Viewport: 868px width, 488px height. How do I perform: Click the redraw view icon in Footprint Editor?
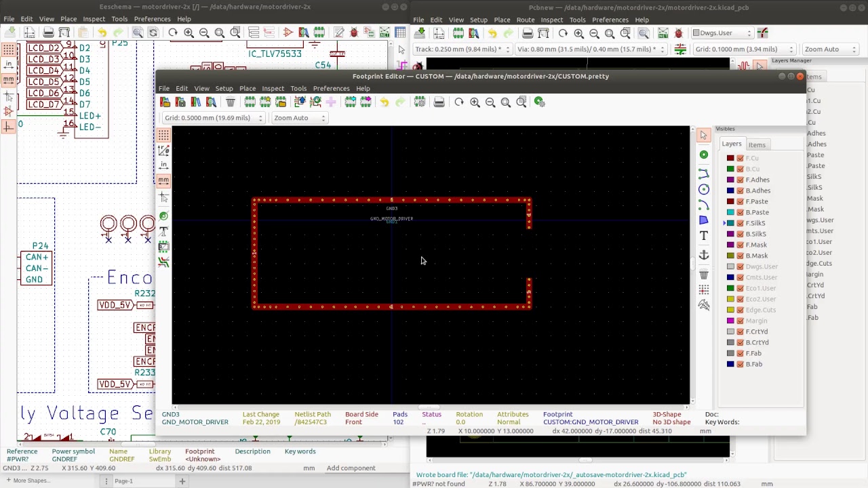tap(459, 102)
